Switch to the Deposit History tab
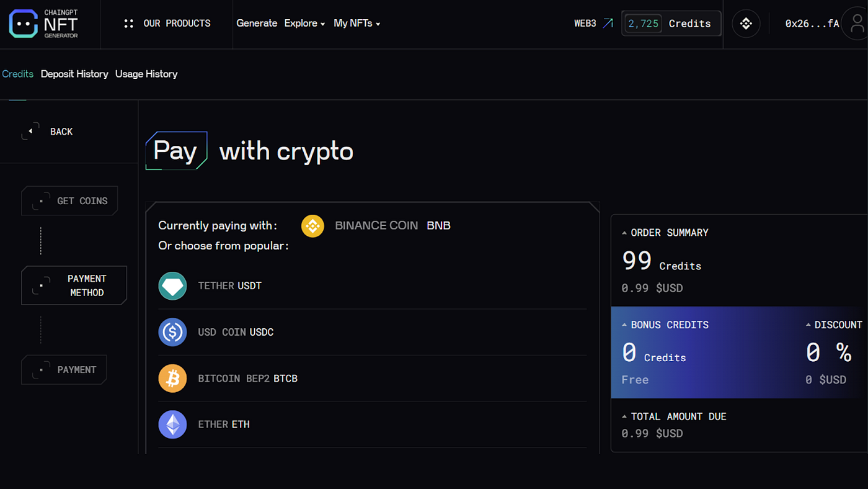This screenshot has height=489, width=868. click(x=74, y=74)
